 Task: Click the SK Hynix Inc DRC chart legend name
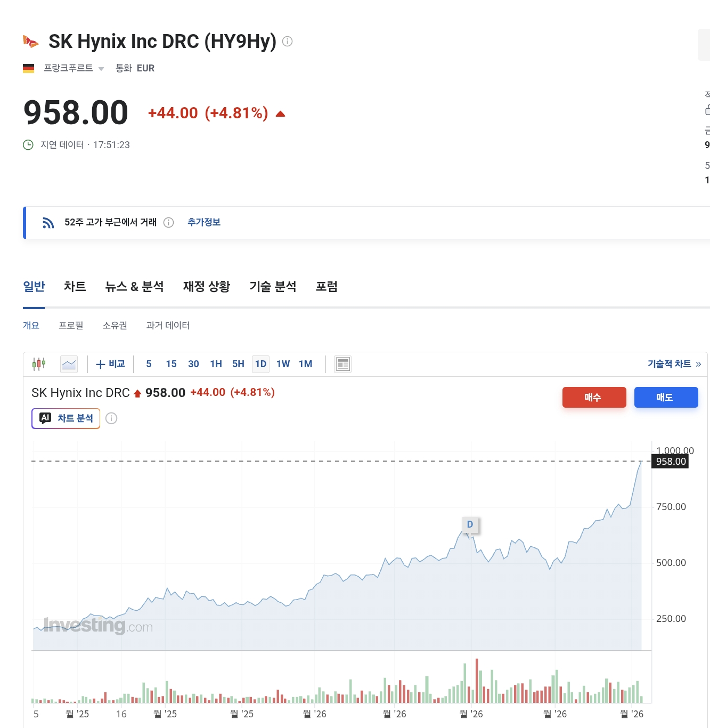point(80,393)
